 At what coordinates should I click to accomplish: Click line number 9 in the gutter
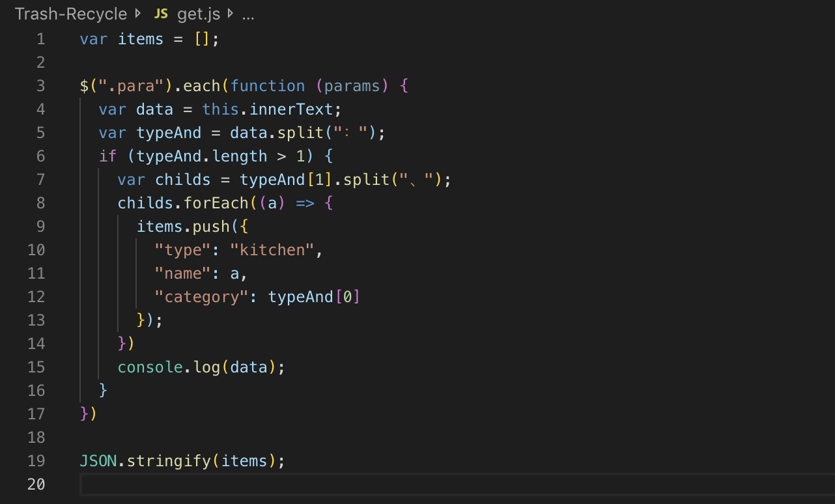(x=40, y=227)
